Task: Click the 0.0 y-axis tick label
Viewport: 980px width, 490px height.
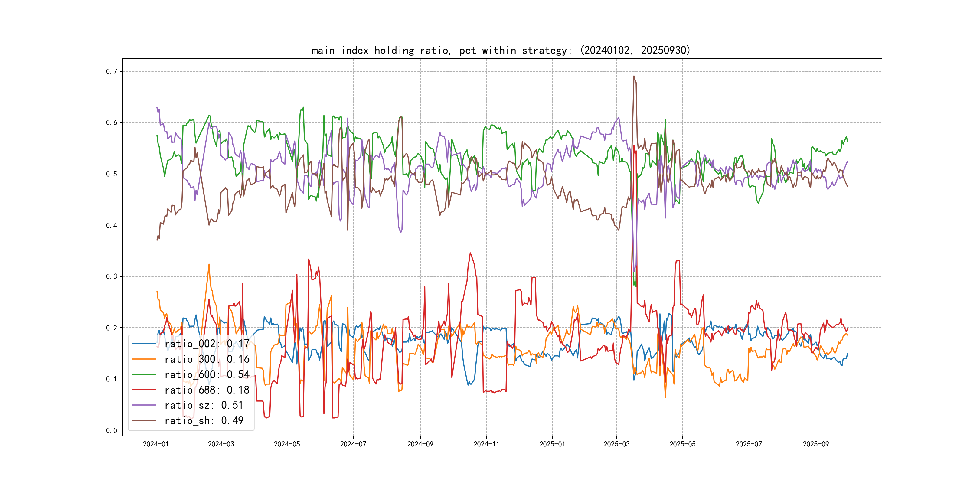Action: point(112,430)
